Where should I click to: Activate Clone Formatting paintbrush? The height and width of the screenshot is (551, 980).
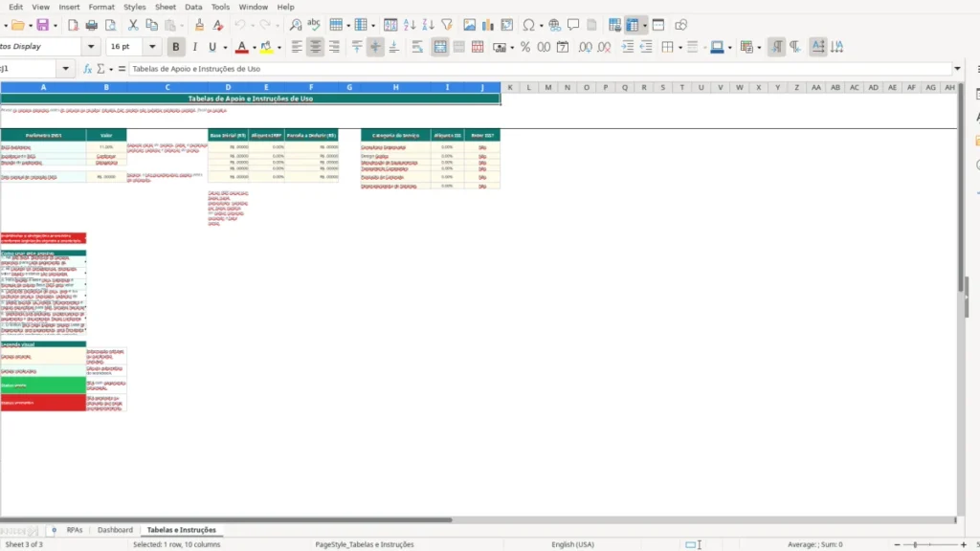pyautogui.click(x=199, y=25)
